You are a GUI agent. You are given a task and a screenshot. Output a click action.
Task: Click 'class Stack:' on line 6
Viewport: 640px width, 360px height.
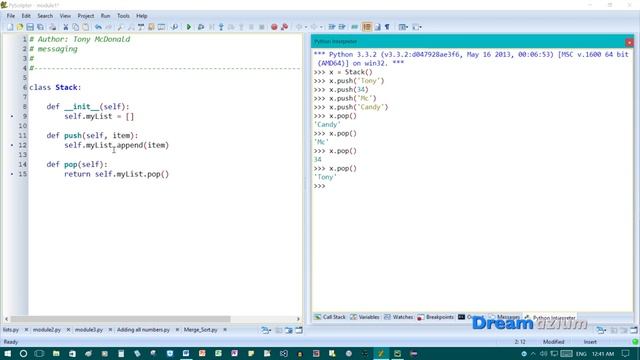pos(55,87)
